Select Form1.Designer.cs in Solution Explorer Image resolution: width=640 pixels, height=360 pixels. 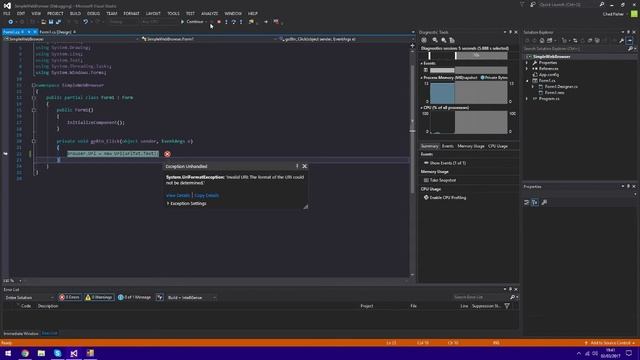point(561,87)
